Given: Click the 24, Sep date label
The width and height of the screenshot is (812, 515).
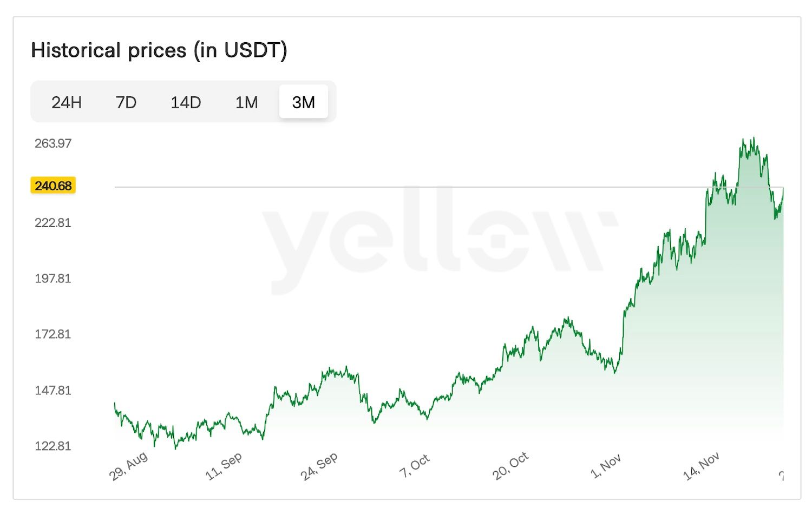Looking at the screenshot, I should (x=319, y=466).
